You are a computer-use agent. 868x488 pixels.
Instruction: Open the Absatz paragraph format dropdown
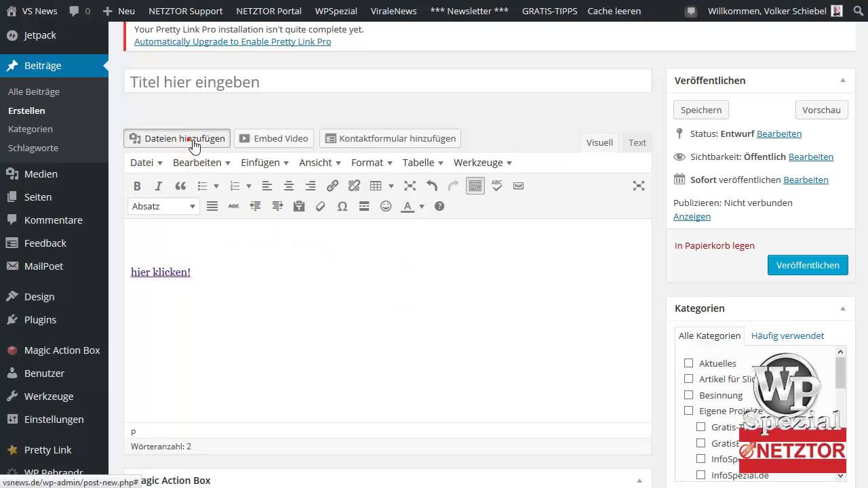[x=163, y=206]
